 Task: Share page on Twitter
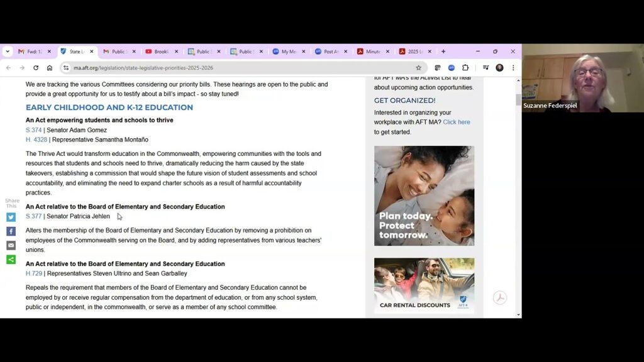pyautogui.click(x=11, y=217)
